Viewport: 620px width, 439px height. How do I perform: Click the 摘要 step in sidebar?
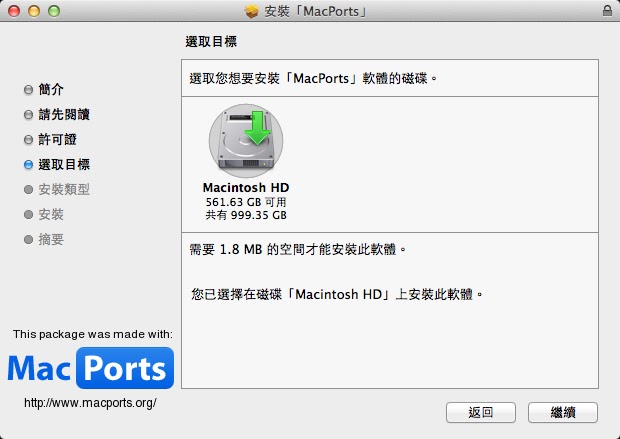click(51, 239)
